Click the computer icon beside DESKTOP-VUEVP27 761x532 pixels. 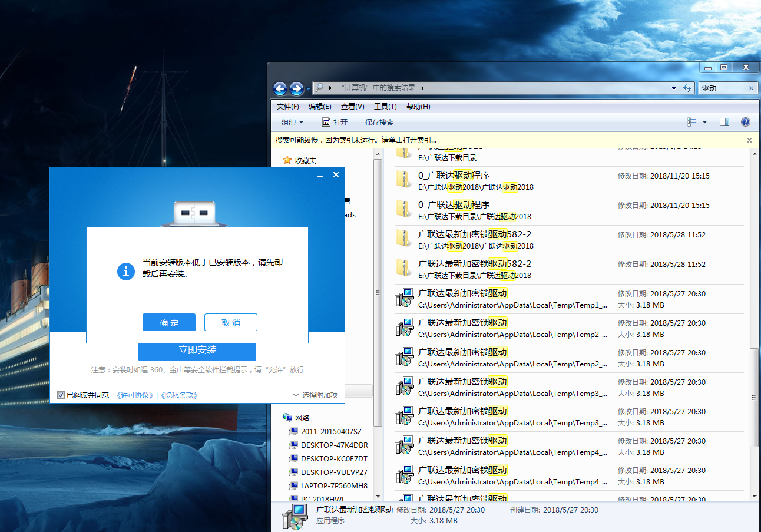point(293,472)
